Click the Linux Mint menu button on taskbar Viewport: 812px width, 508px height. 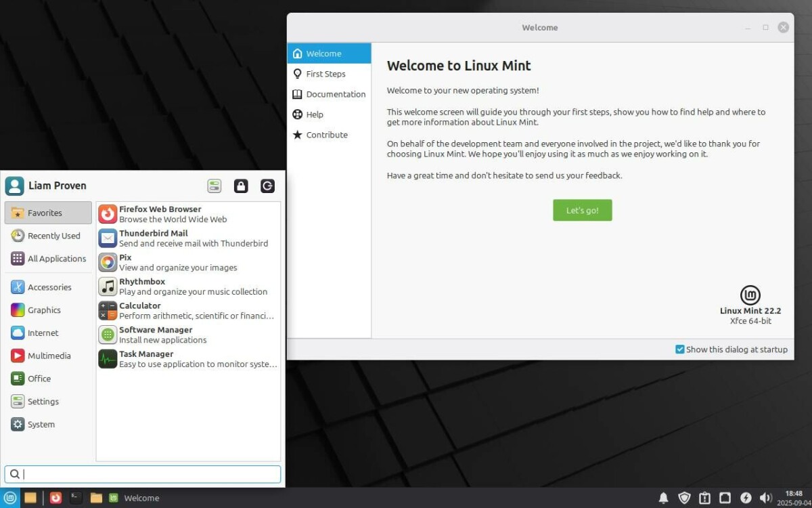pos(10,498)
